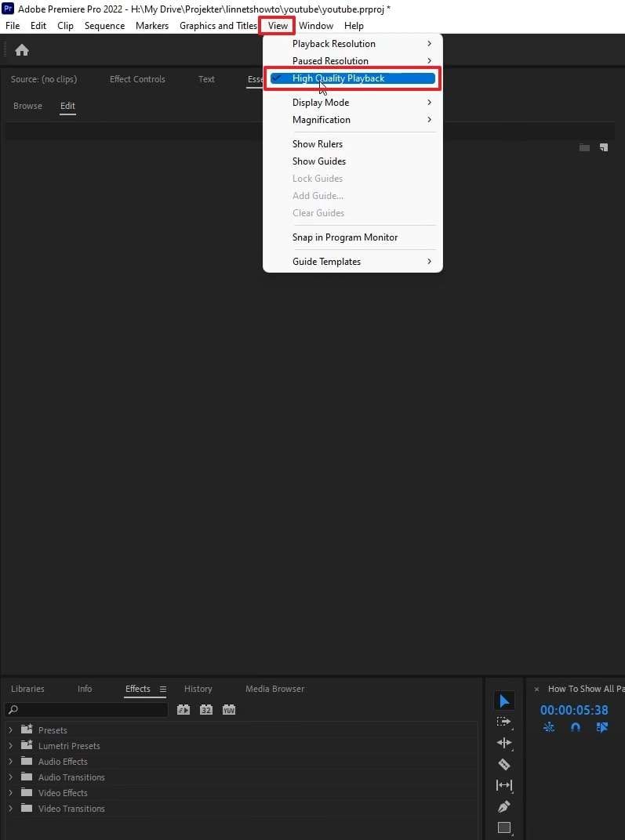The height and width of the screenshot is (840, 625).
Task: Expand the Video Transitions bin
Action: tap(11, 809)
